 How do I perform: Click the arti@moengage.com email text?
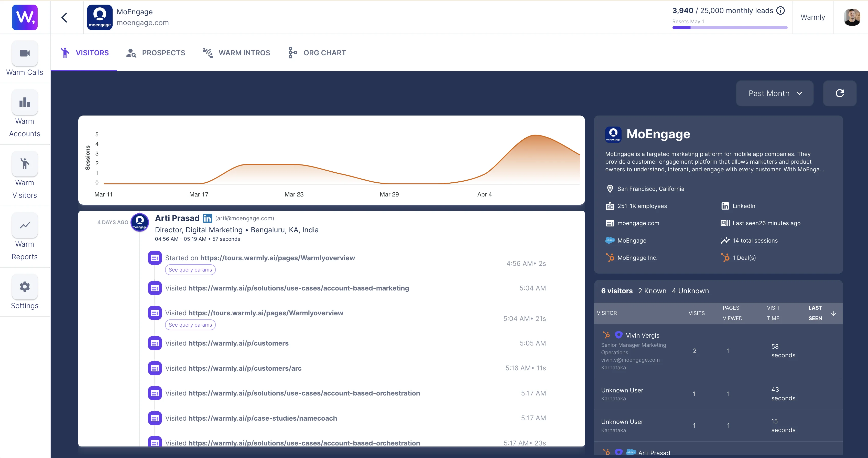(244, 218)
